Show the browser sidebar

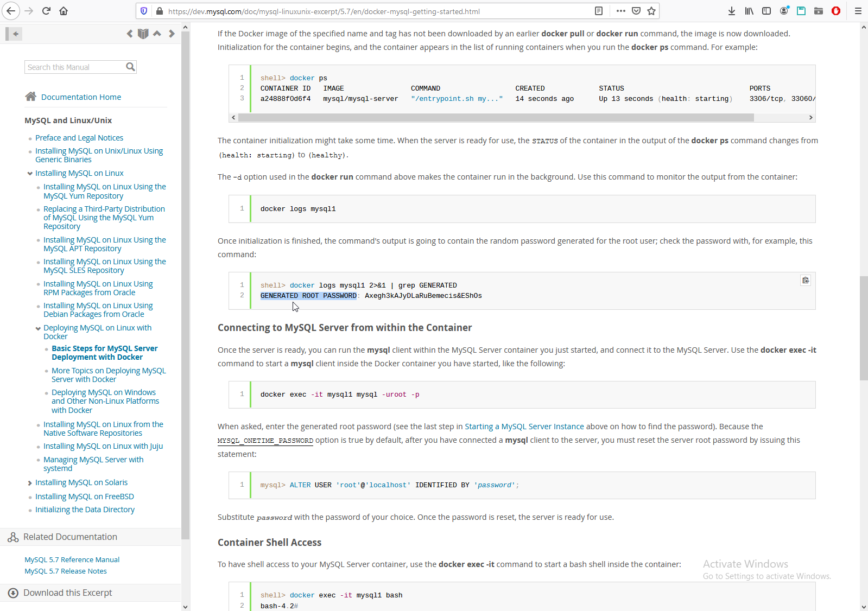pos(766,11)
